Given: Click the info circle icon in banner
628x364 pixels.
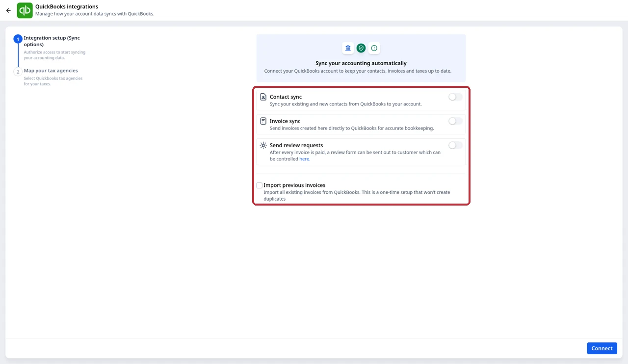Looking at the screenshot, I should pyautogui.click(x=374, y=48).
